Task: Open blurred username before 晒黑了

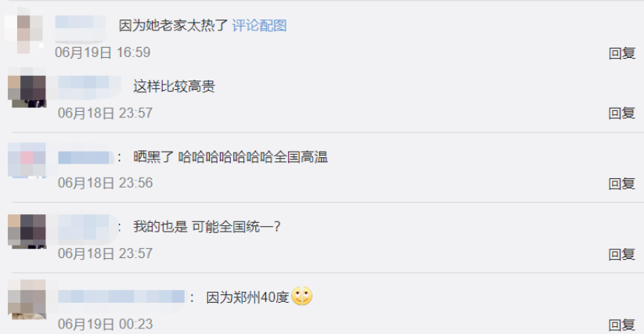Action: coord(85,157)
